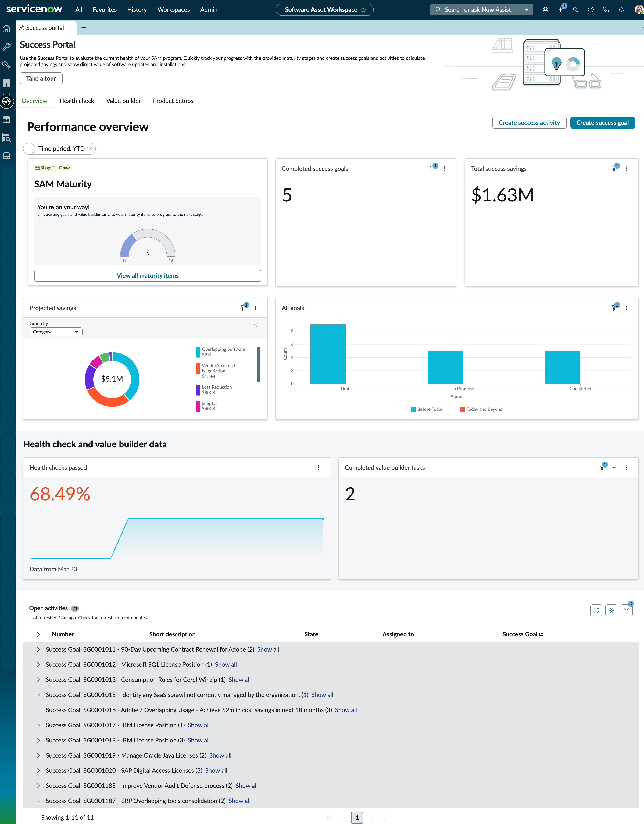The width and height of the screenshot is (644, 824).
Task: Toggle Before Today legend swatch in All goals
Action: tap(413, 409)
